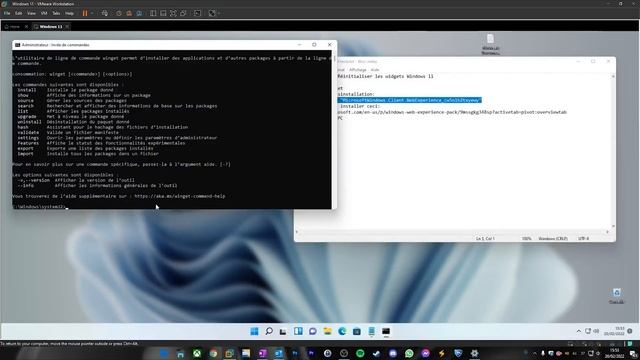This screenshot has height=360, width=640.
Task: Open Steam in host taskbar
Action: [x=376, y=353]
